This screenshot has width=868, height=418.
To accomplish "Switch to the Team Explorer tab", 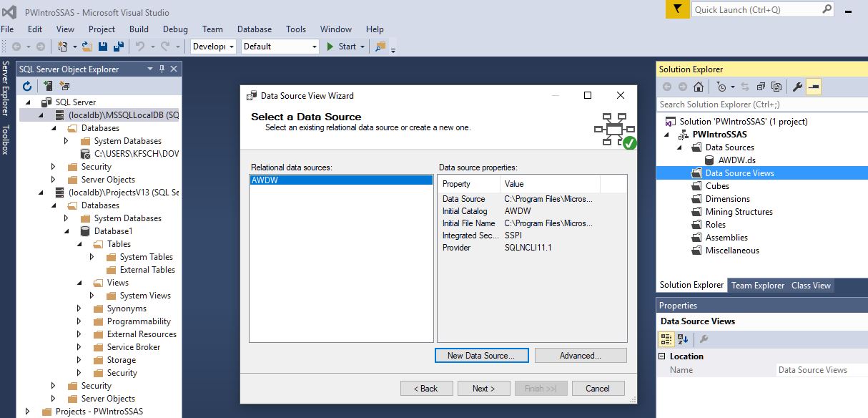I will 757,285.
